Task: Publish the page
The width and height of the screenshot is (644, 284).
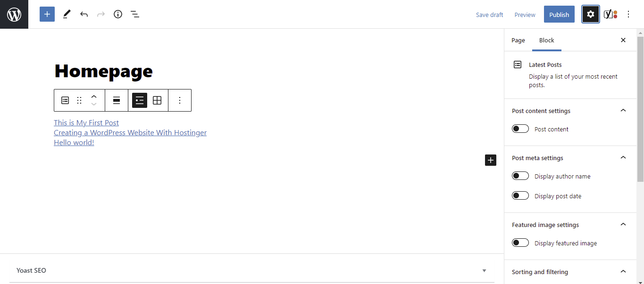Action: (x=559, y=14)
